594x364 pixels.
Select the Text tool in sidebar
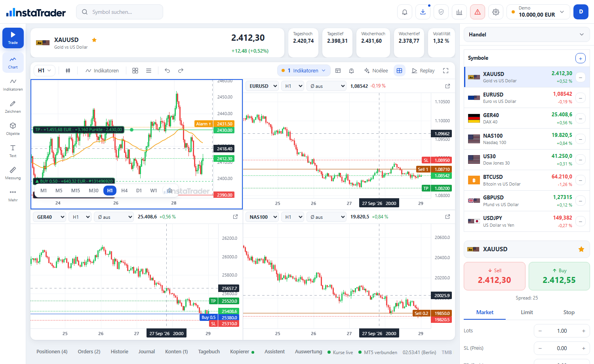pyautogui.click(x=13, y=151)
